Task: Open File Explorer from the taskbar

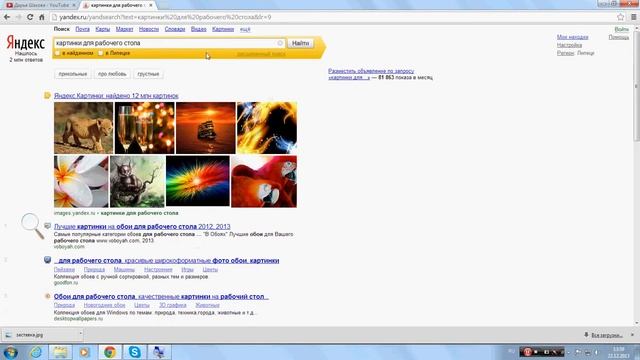Action: 60,352
